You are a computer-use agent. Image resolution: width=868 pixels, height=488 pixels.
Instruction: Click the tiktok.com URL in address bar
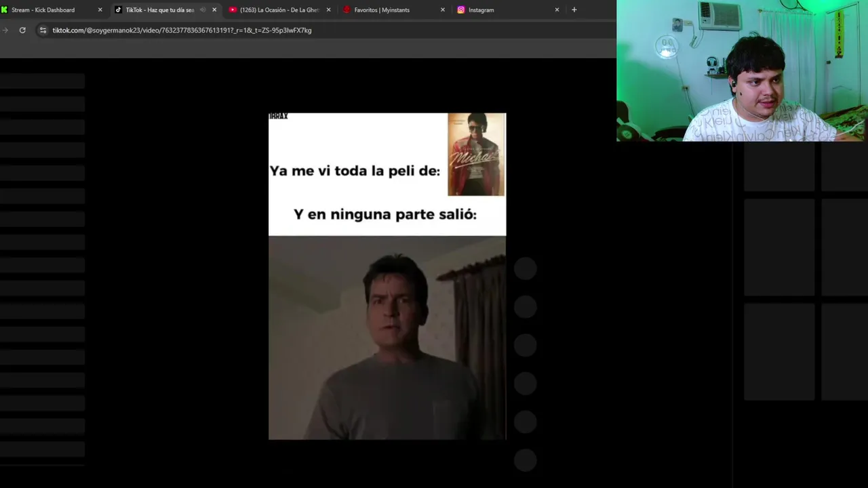coord(182,30)
